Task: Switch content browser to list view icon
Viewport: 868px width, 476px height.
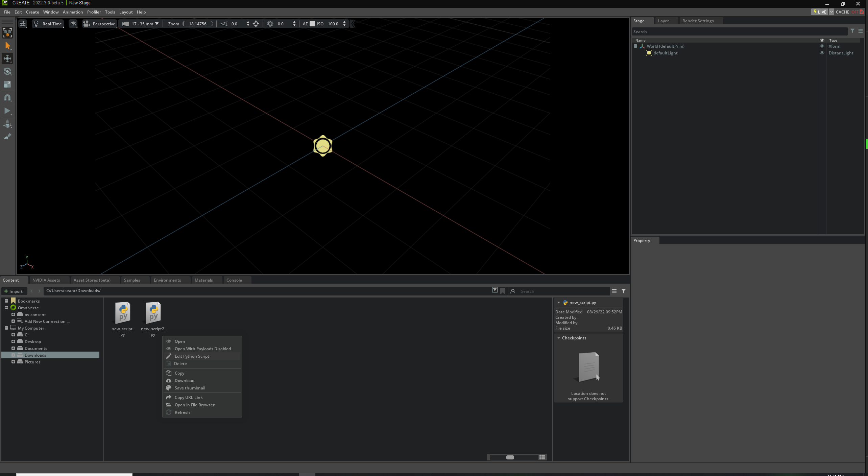Action: point(542,457)
